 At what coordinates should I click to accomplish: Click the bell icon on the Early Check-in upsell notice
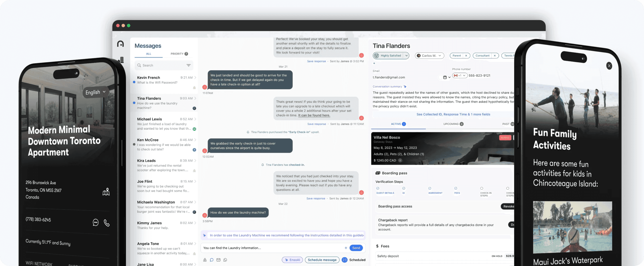tap(248, 132)
